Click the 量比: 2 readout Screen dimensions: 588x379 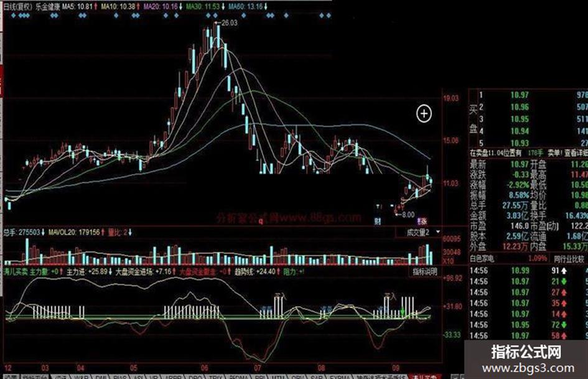119,233
